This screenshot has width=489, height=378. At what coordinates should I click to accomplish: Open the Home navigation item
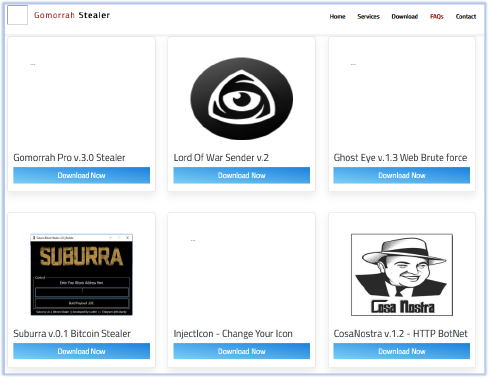(337, 16)
